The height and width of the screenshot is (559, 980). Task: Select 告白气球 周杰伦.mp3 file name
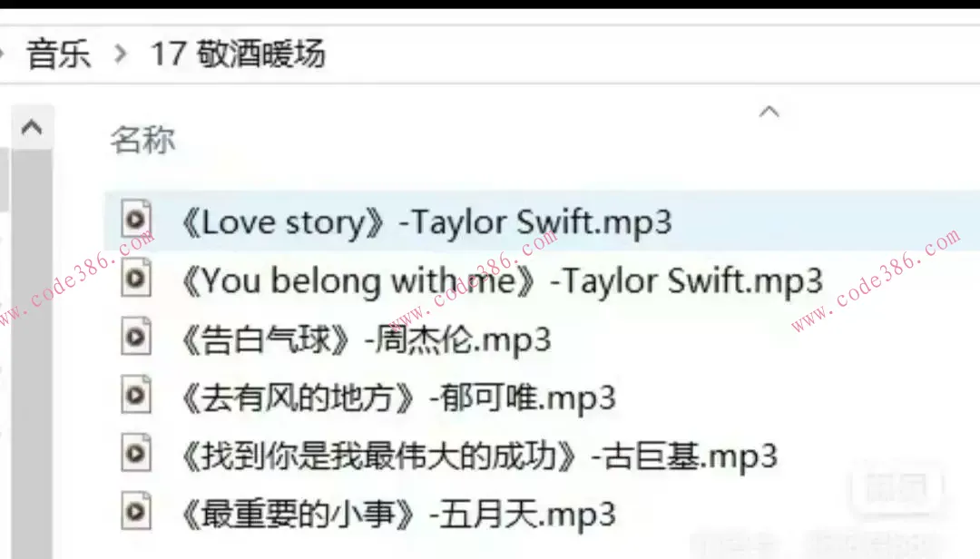click(367, 339)
